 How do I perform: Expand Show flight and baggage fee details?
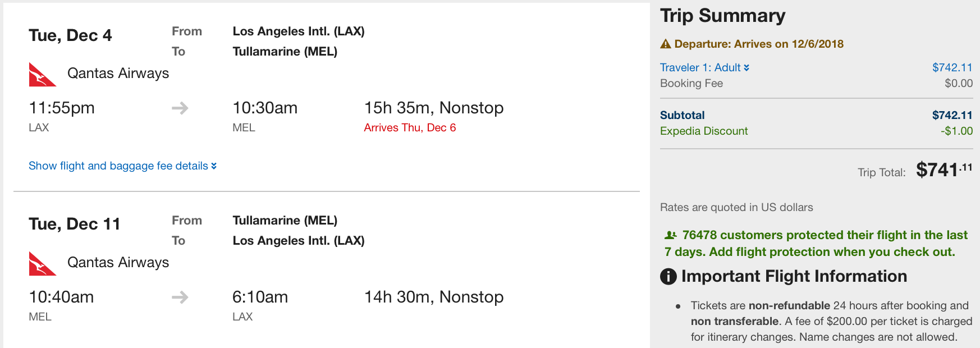(x=118, y=166)
